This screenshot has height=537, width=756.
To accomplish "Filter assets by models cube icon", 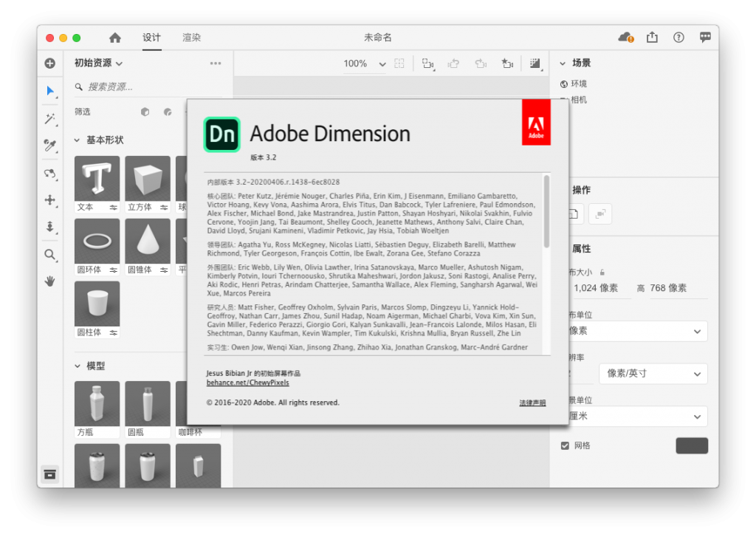I will (x=145, y=112).
